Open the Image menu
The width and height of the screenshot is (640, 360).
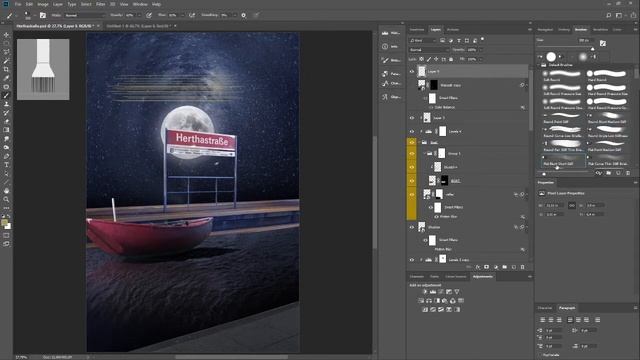point(43,4)
